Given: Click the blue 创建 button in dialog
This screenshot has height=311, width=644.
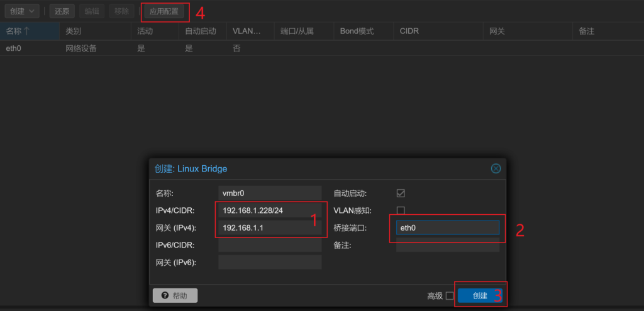Looking at the screenshot, I should (x=480, y=296).
